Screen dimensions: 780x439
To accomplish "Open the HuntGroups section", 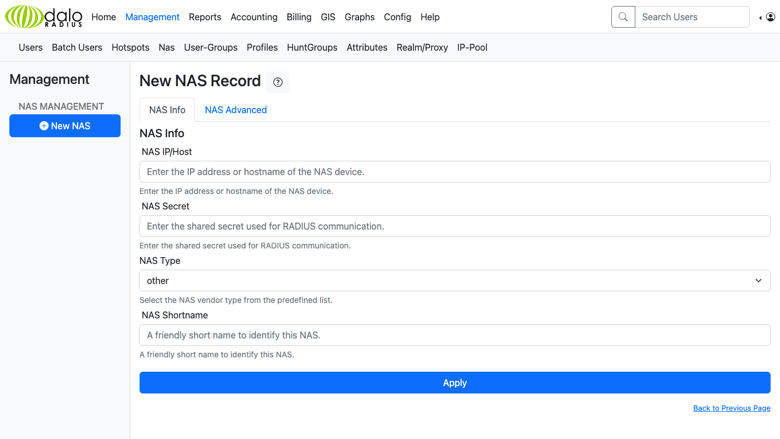I will (312, 48).
